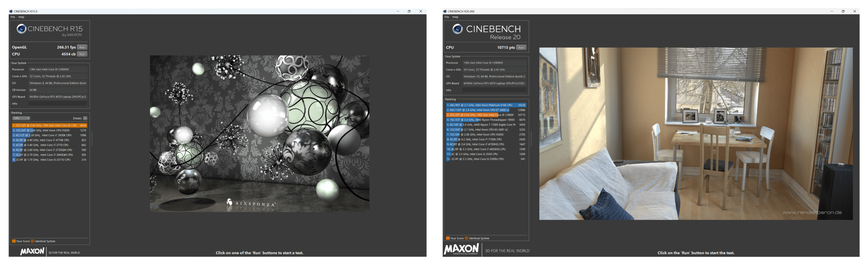The width and height of the screenshot is (868, 266).
Task: Click the MAXON logo in R15 footer
Action: pos(32,252)
